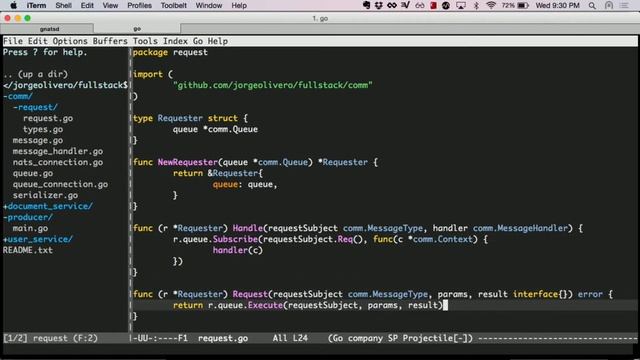Open the Emacs File menu
The height and width of the screenshot is (360, 640).
tap(13, 41)
